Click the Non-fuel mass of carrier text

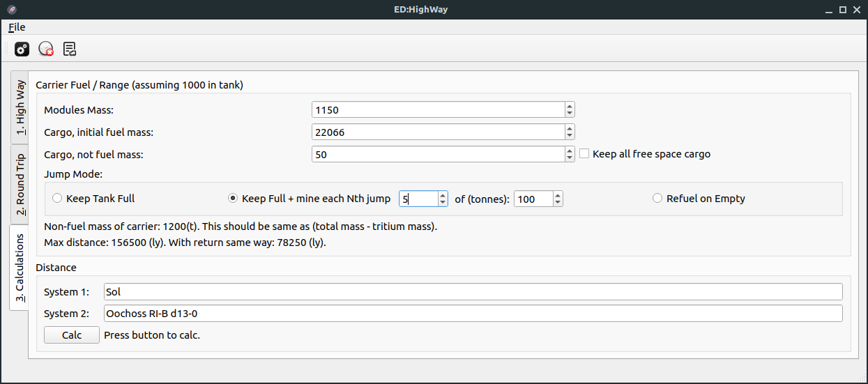[x=241, y=226]
